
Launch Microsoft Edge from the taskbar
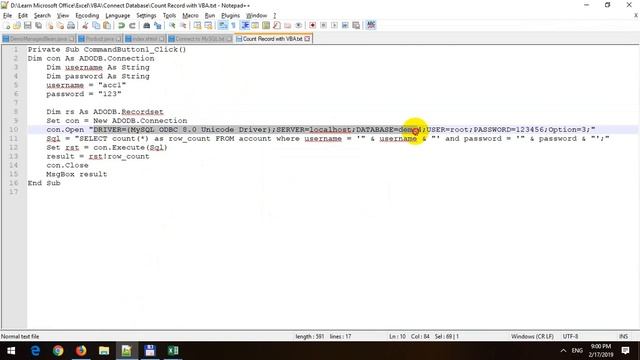pyautogui.click(x=35, y=351)
